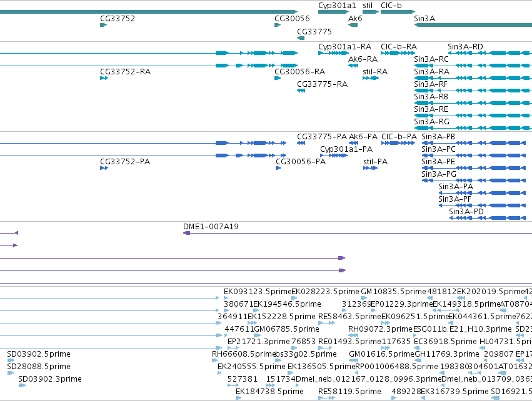
Task: Select the SD03902.3prime EST glyph
Action: click(x=22, y=385)
